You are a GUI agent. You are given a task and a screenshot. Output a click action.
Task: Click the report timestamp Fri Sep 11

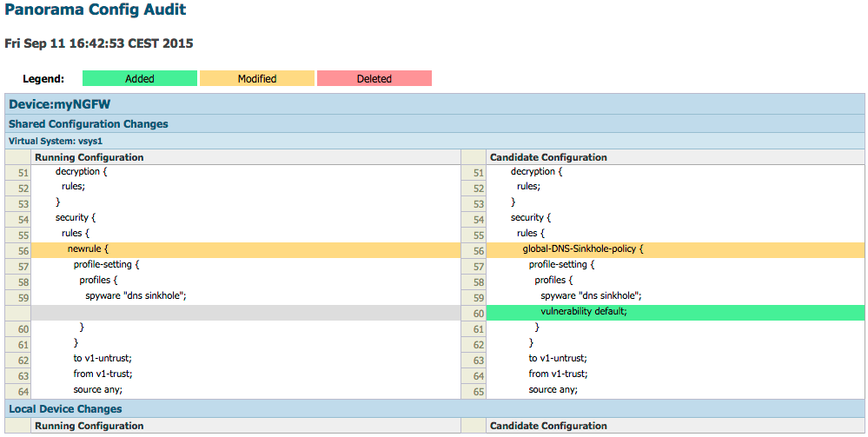click(x=99, y=43)
